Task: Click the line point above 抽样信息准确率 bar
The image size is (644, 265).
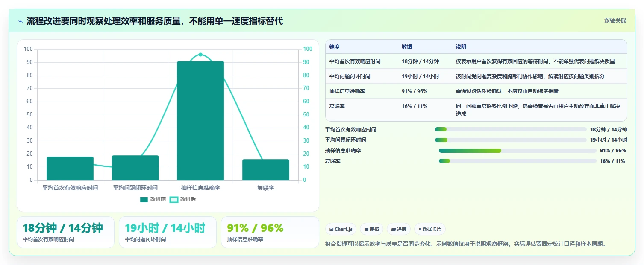Action: pos(200,55)
